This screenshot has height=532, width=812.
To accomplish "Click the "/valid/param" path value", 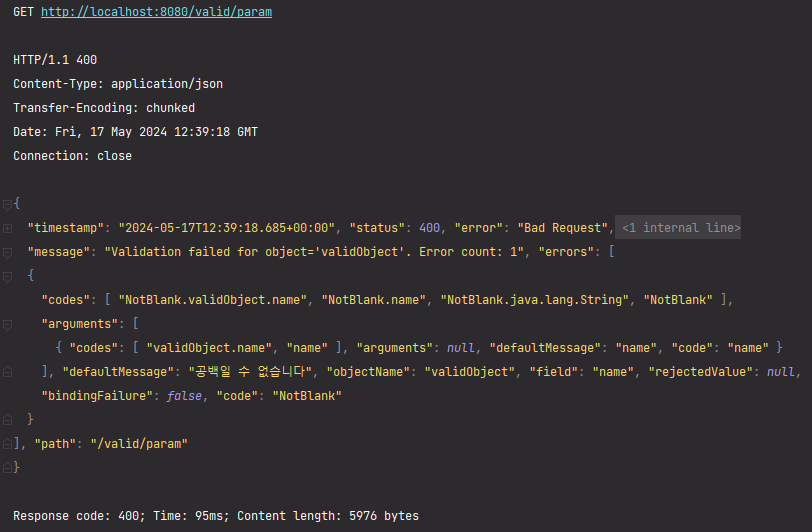I will coord(139,444).
